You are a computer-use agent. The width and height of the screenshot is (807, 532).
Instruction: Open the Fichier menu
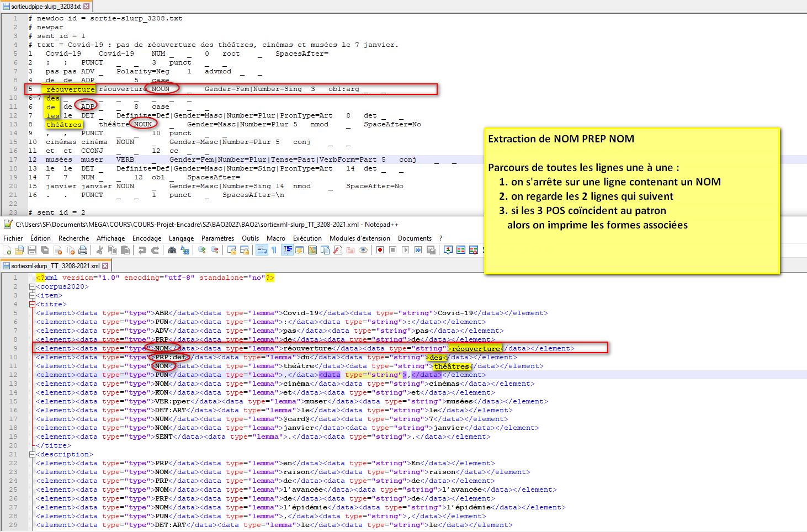pos(13,238)
